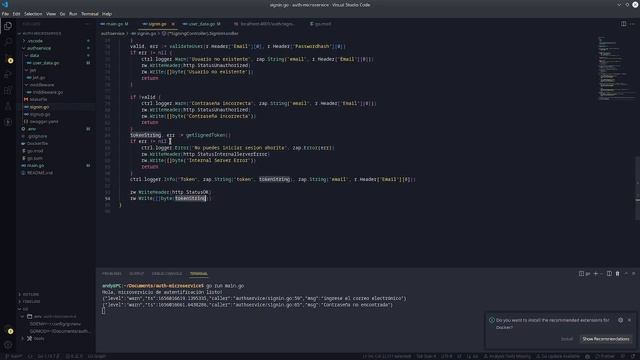Open the Testing flask view
This screenshot has width=640, height=360.
coord(8,107)
